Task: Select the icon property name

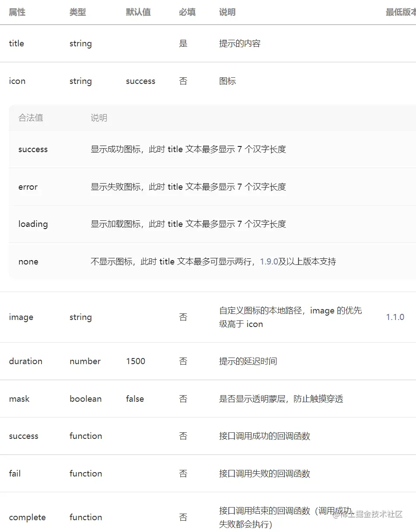Action: coord(17,81)
